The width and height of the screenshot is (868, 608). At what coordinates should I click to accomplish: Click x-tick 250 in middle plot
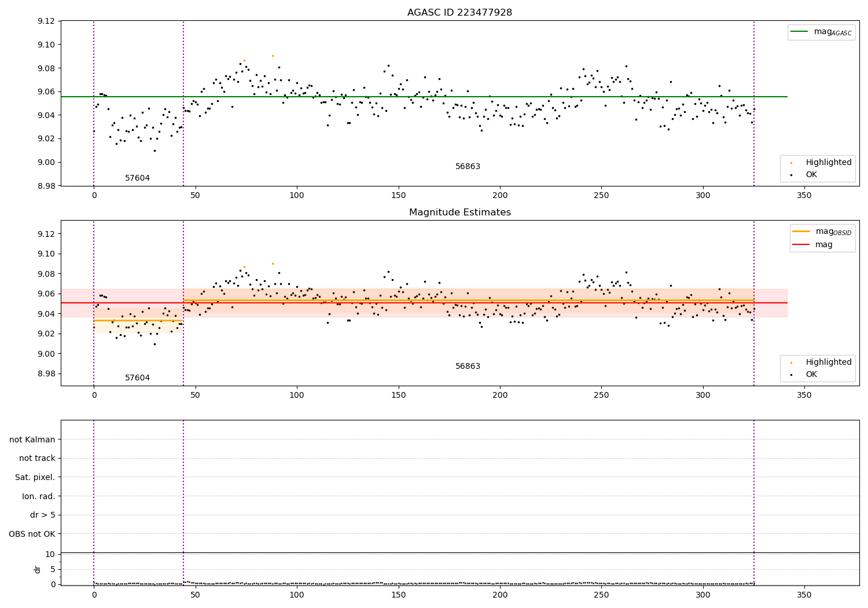pyautogui.click(x=601, y=395)
